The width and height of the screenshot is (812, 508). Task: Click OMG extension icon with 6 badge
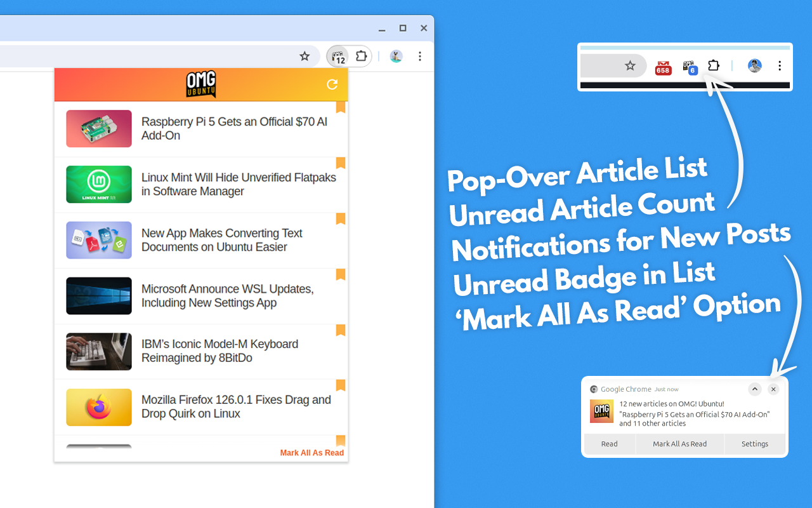point(690,67)
